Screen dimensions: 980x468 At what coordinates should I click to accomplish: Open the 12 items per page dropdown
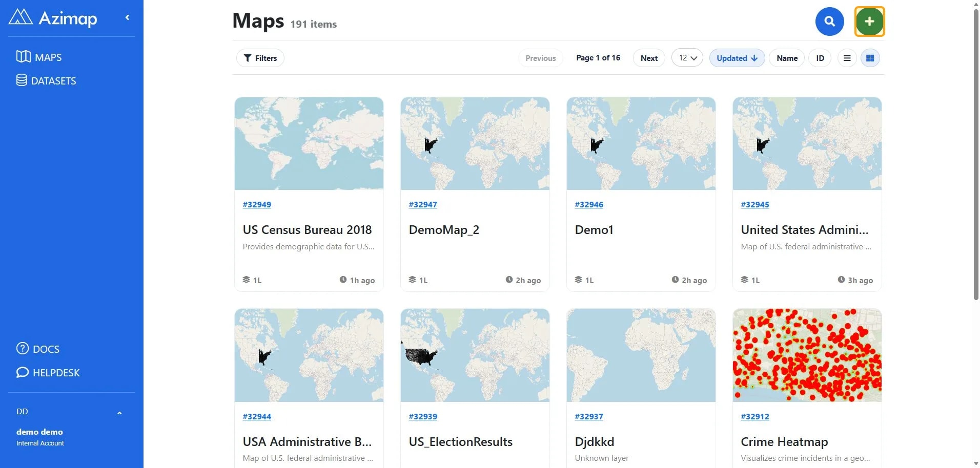click(687, 58)
